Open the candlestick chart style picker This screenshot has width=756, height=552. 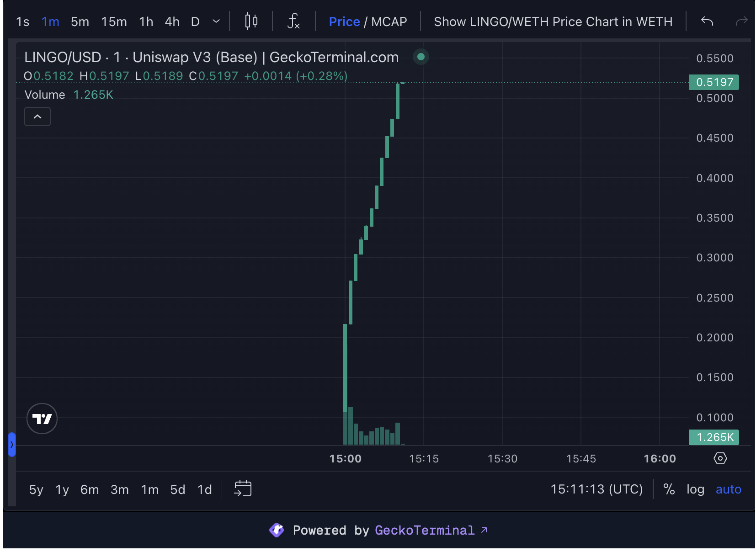(251, 21)
